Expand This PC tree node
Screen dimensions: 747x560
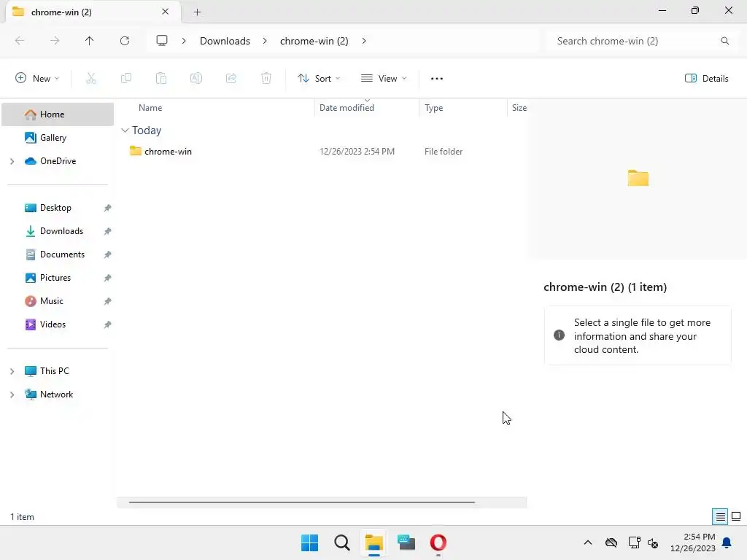[x=12, y=371]
